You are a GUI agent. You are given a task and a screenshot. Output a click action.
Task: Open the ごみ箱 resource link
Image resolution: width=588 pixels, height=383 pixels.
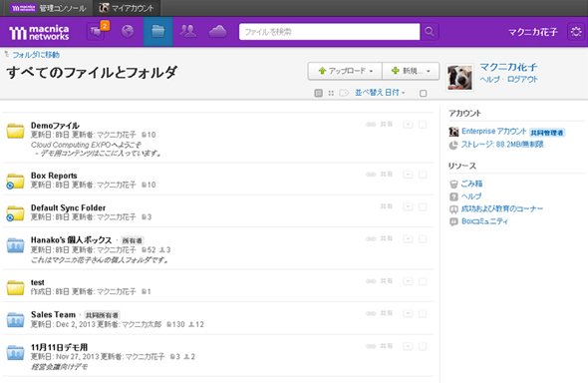(x=471, y=184)
